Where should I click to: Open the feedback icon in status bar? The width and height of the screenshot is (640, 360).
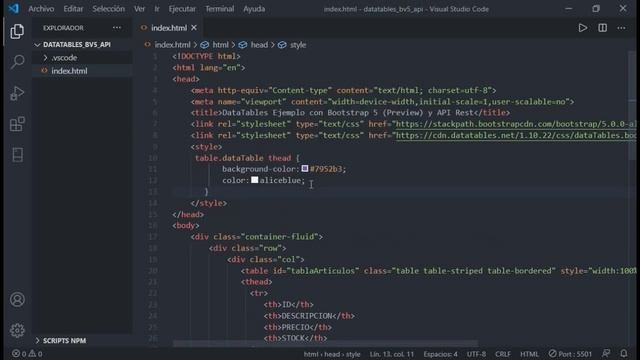click(x=606, y=353)
